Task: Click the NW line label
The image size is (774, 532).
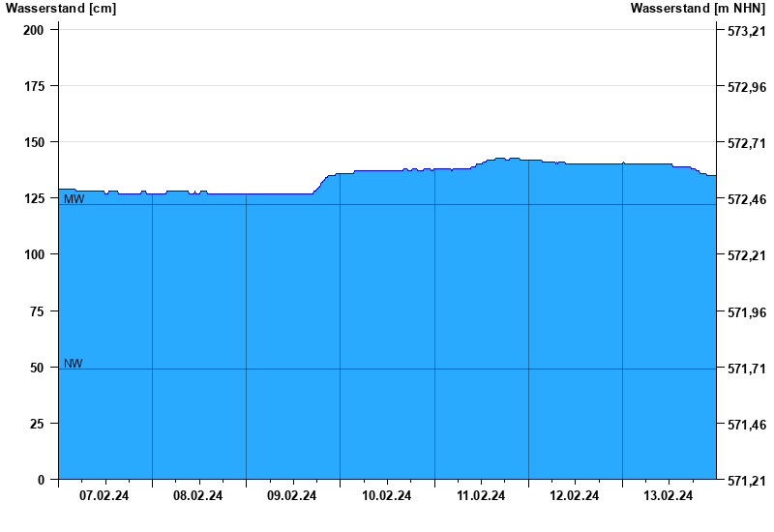Action: [x=74, y=364]
